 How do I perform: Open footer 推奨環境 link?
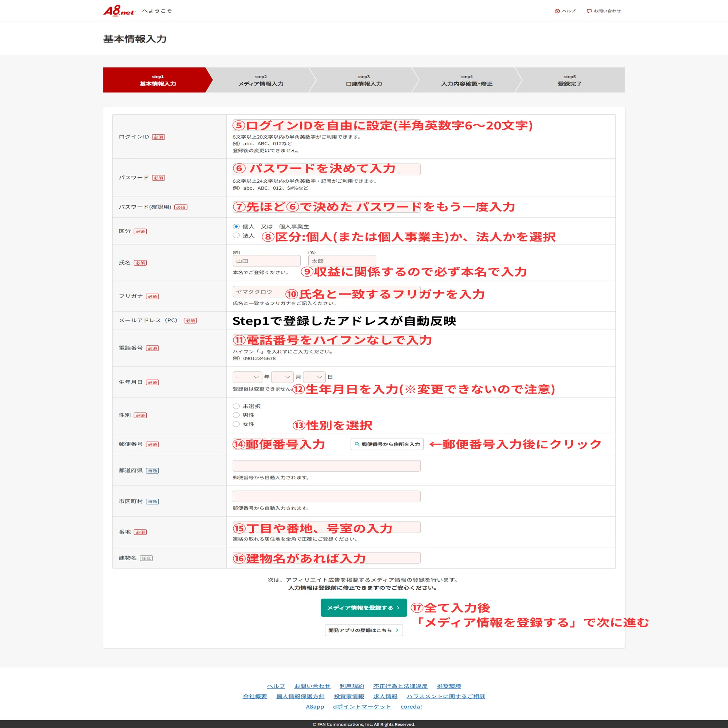449,686
